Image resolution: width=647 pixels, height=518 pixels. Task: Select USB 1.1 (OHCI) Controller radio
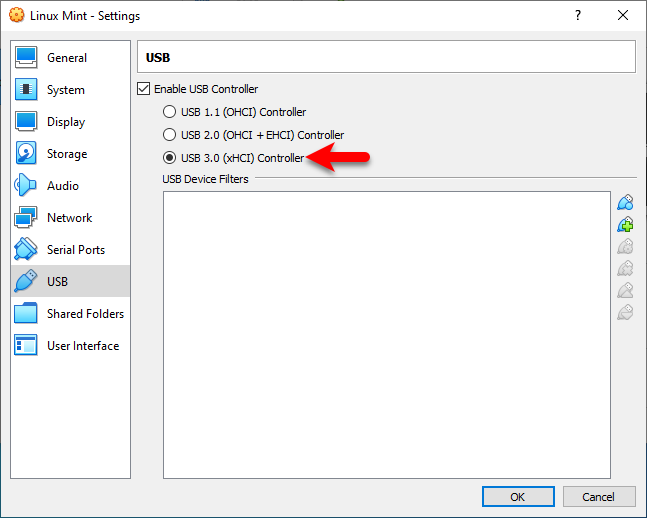pos(169,112)
